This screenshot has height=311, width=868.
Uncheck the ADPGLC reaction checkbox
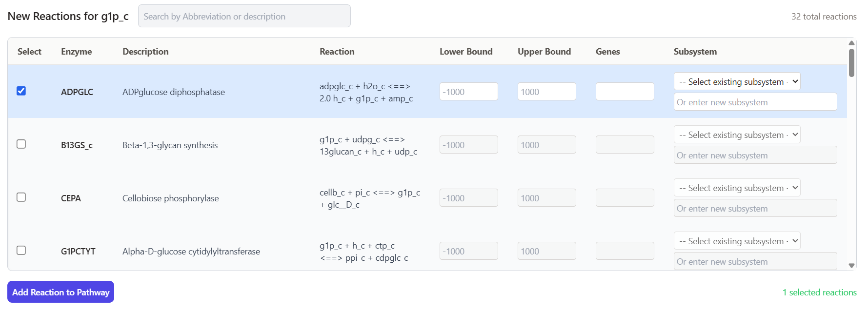(21, 91)
